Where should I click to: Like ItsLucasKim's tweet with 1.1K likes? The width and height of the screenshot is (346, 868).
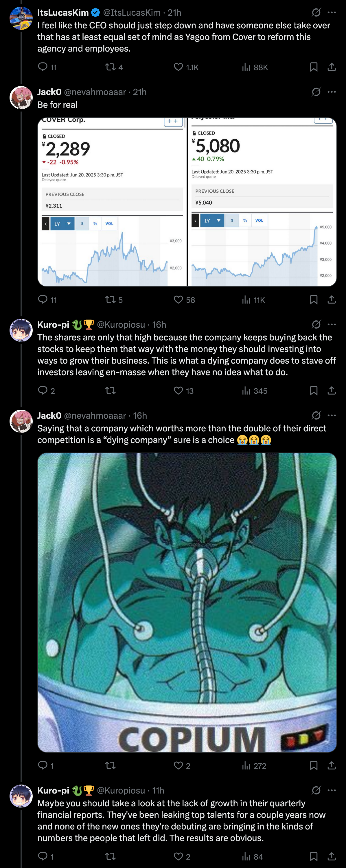(x=178, y=67)
